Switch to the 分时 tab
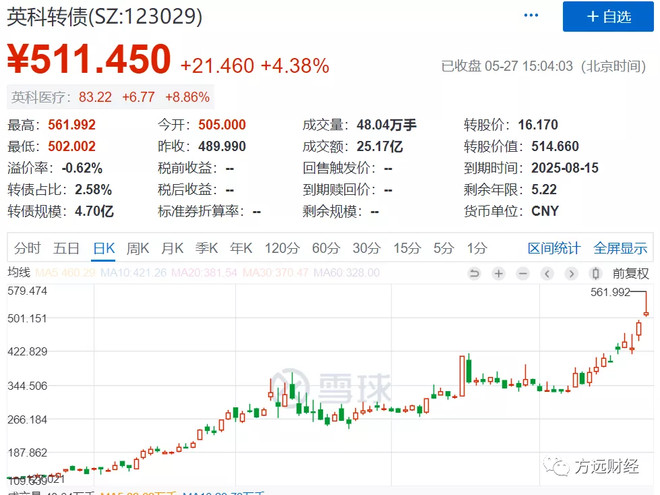This screenshot has height=495, width=660. pos(27,248)
